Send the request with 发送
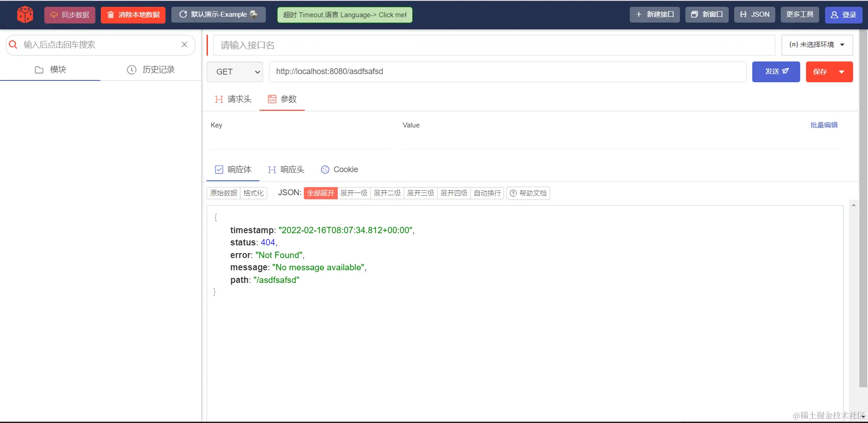 pyautogui.click(x=776, y=72)
